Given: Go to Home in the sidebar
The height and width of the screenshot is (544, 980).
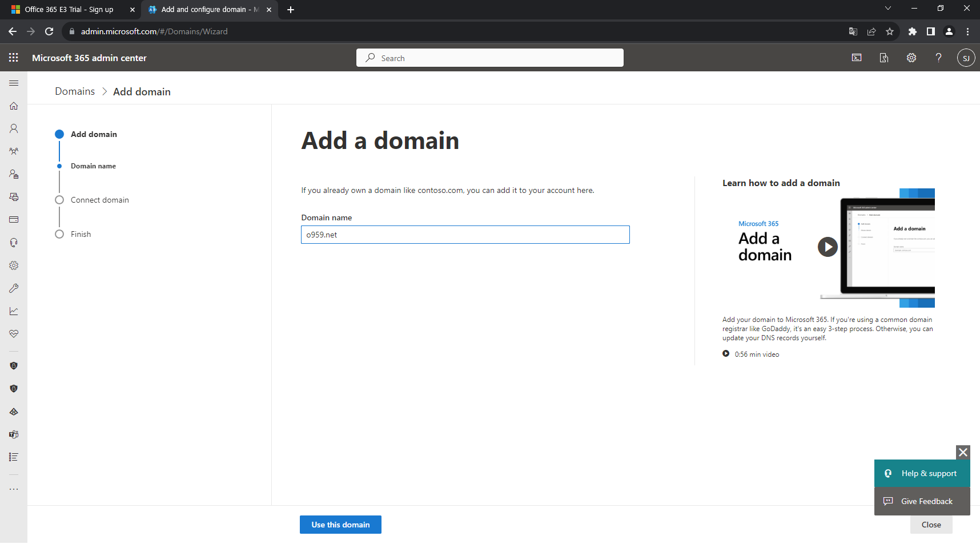Looking at the screenshot, I should click(x=14, y=106).
